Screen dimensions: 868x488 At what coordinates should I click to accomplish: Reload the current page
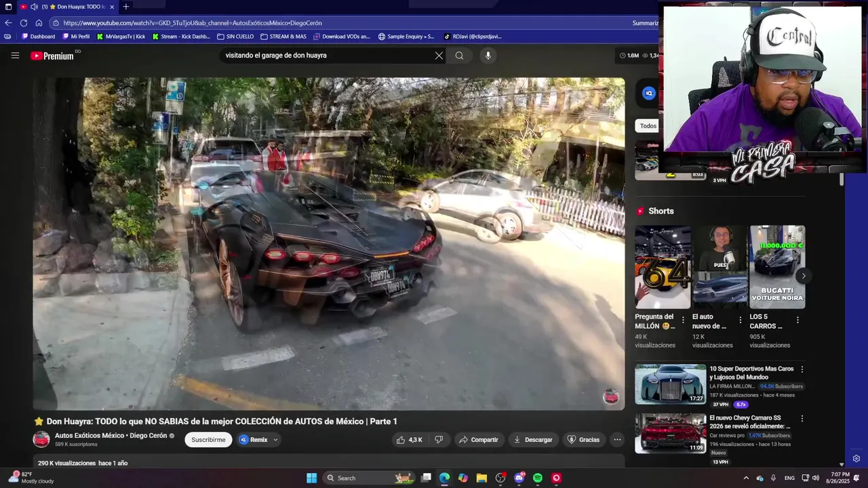point(24,22)
